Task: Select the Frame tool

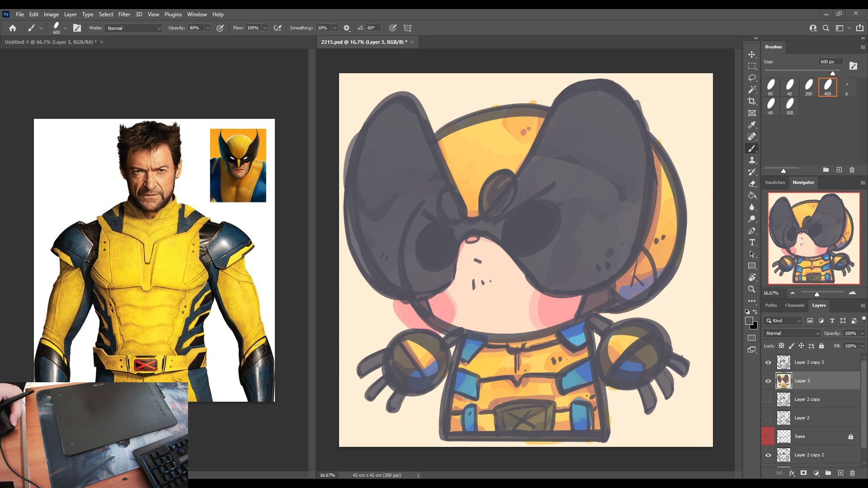Action: pyautogui.click(x=752, y=113)
